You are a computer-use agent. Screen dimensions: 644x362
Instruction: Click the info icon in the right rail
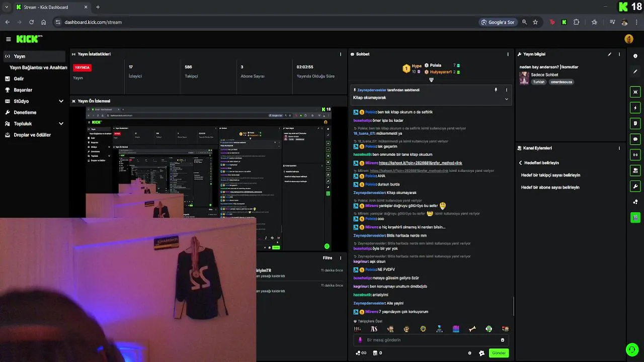pos(635,56)
